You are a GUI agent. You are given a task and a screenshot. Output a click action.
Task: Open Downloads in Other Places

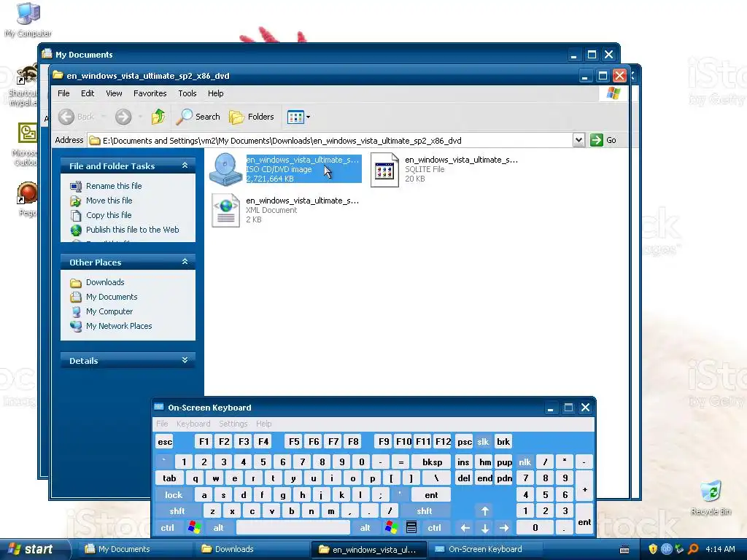tap(105, 282)
